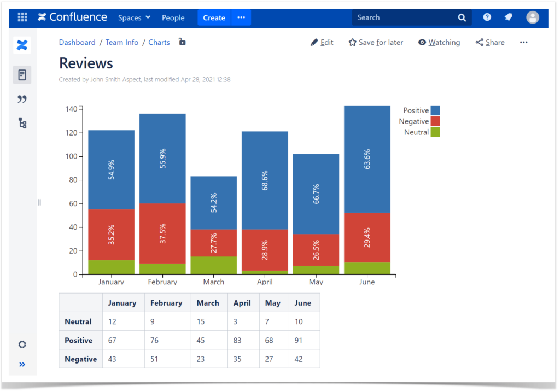Click the notifications bell icon
The width and height of the screenshot is (560, 392).
[x=508, y=17]
